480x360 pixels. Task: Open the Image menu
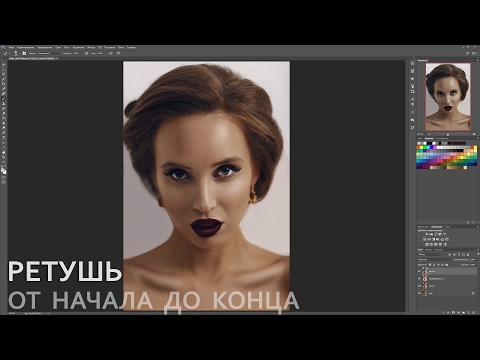pyautogui.click(x=45, y=47)
